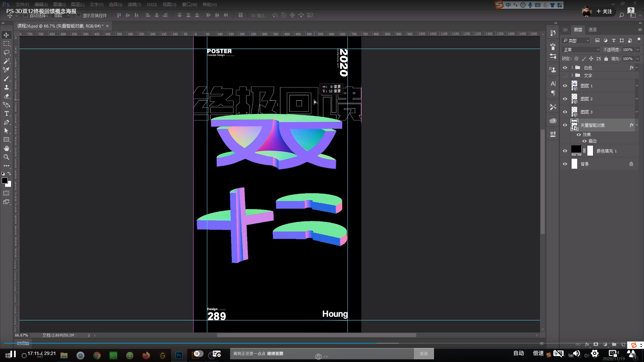Click the 发送 send button
The height and width of the screenshot is (362, 644).
[x=424, y=353]
